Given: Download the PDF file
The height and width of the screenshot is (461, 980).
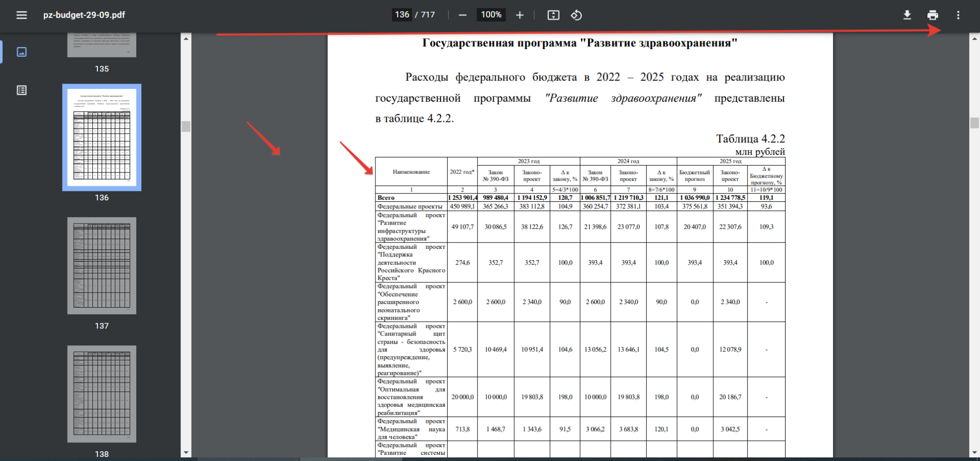Looking at the screenshot, I should [907, 15].
